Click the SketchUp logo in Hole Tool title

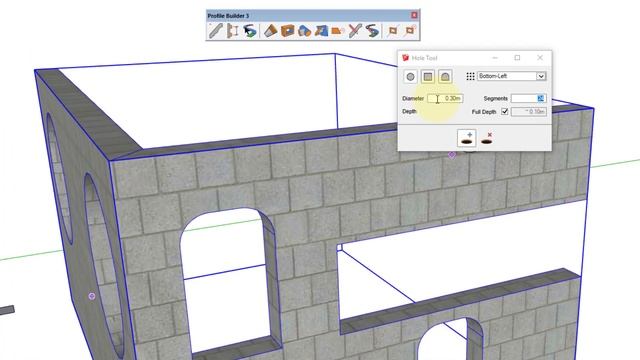pyautogui.click(x=405, y=58)
